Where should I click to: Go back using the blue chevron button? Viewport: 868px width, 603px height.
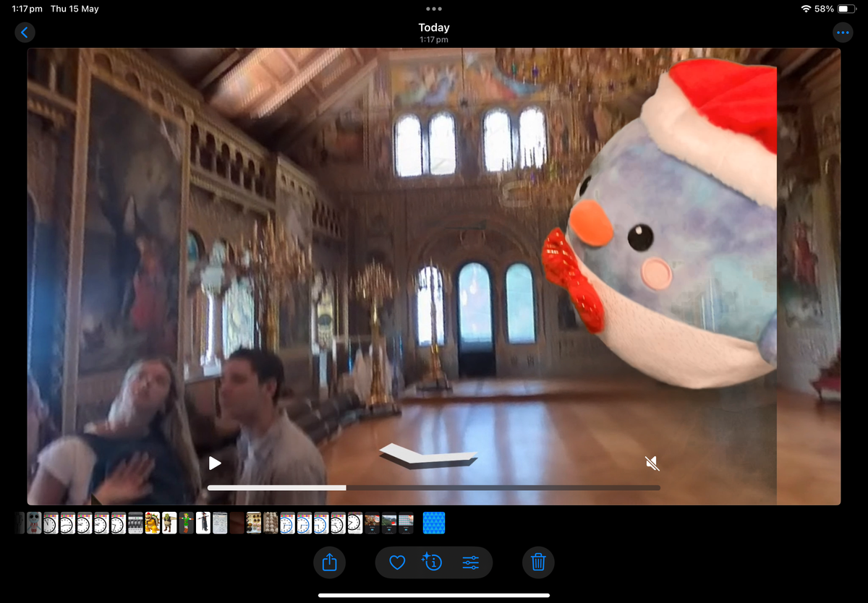[x=25, y=33]
